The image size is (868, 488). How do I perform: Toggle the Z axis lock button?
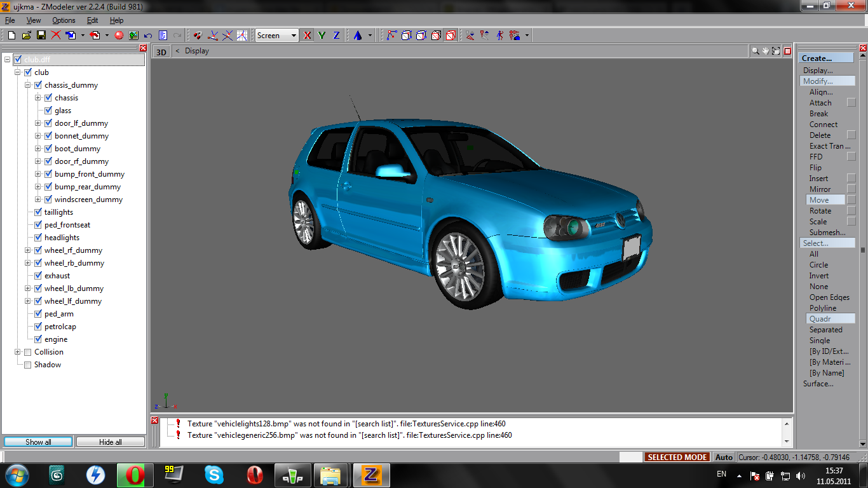(x=336, y=36)
